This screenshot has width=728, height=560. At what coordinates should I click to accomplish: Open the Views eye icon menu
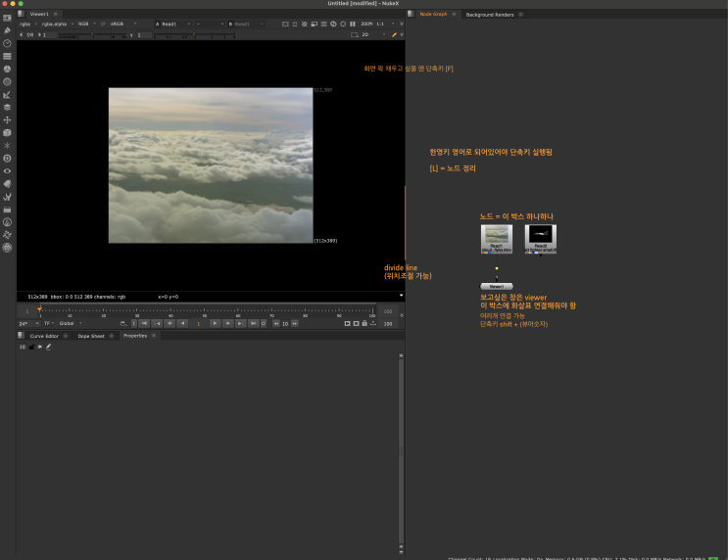[7, 170]
